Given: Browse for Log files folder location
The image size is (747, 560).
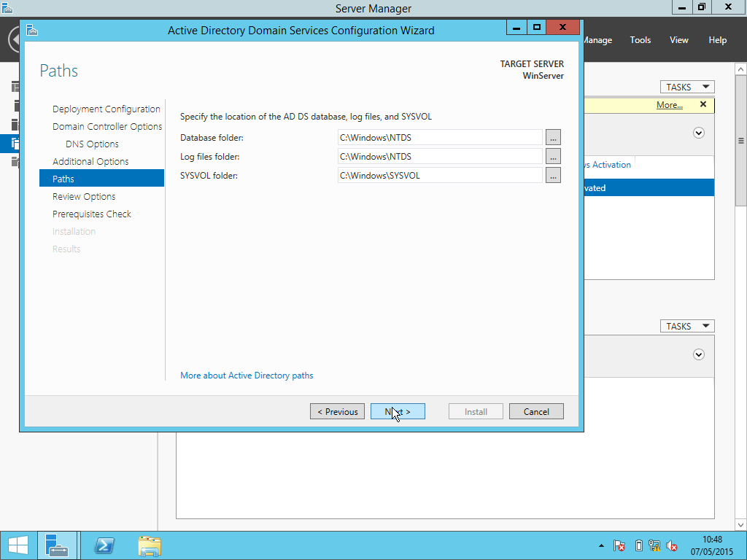Looking at the screenshot, I should 553,156.
